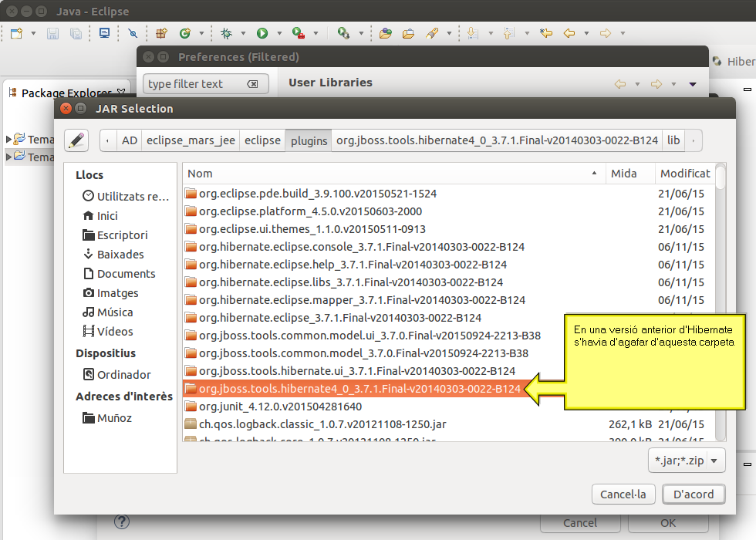
Task: Go to Escriptori in places sidebar
Action: pyautogui.click(x=115, y=235)
